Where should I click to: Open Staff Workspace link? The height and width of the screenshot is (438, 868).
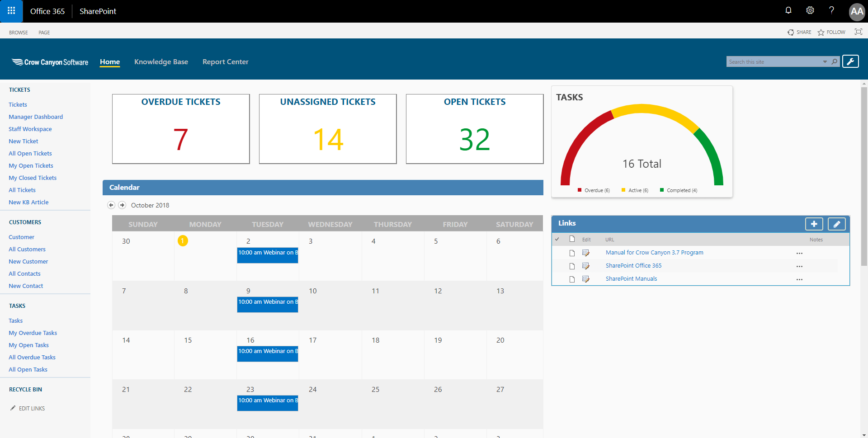[x=30, y=129]
